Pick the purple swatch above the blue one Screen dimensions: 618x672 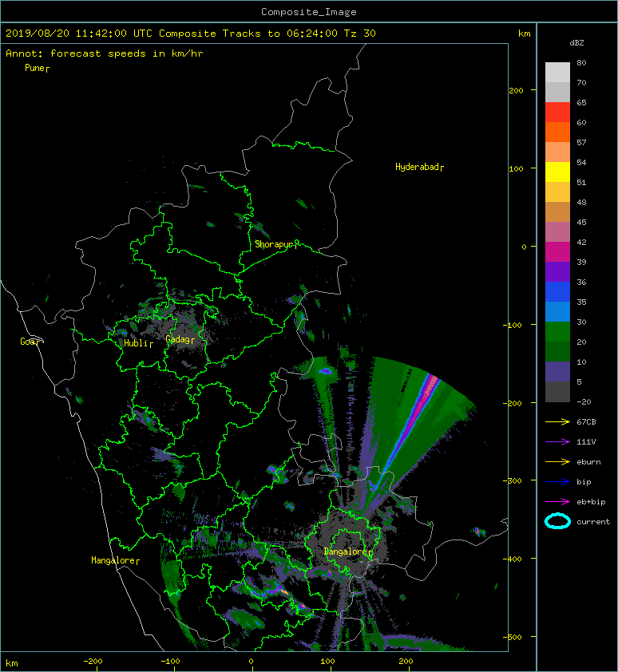[557, 272]
